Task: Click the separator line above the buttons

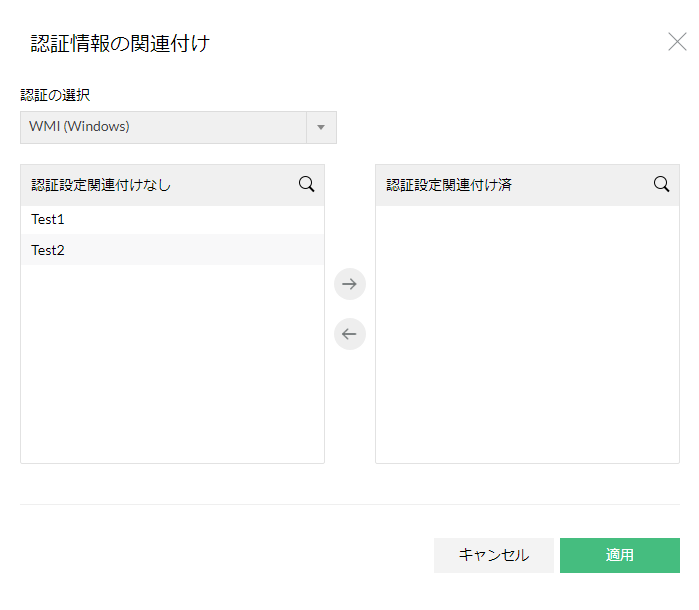Action: point(349,505)
